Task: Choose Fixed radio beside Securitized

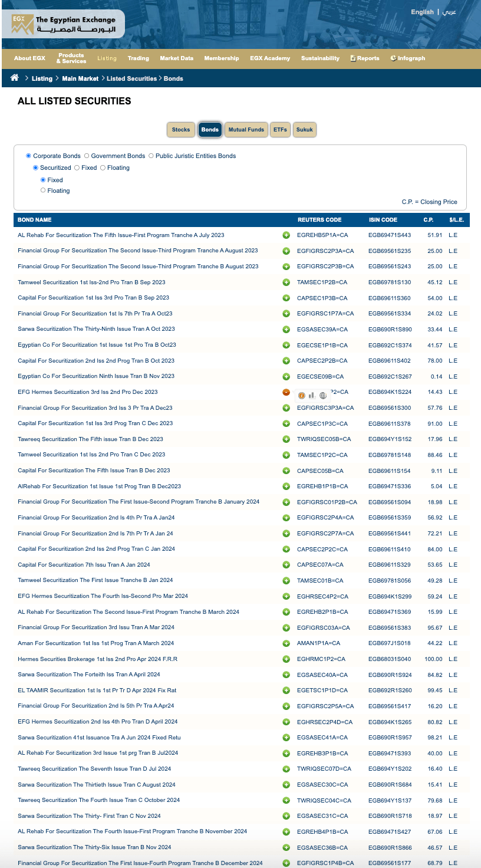Action: 77,168
